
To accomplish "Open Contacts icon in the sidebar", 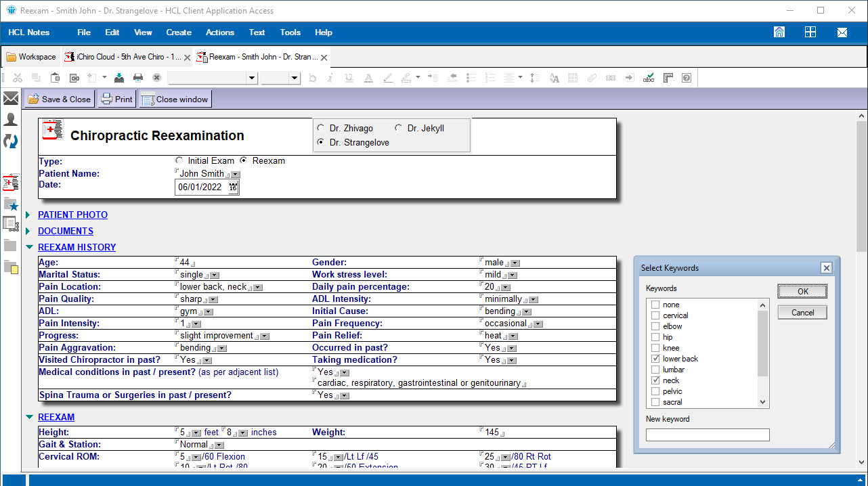I will pyautogui.click(x=11, y=120).
